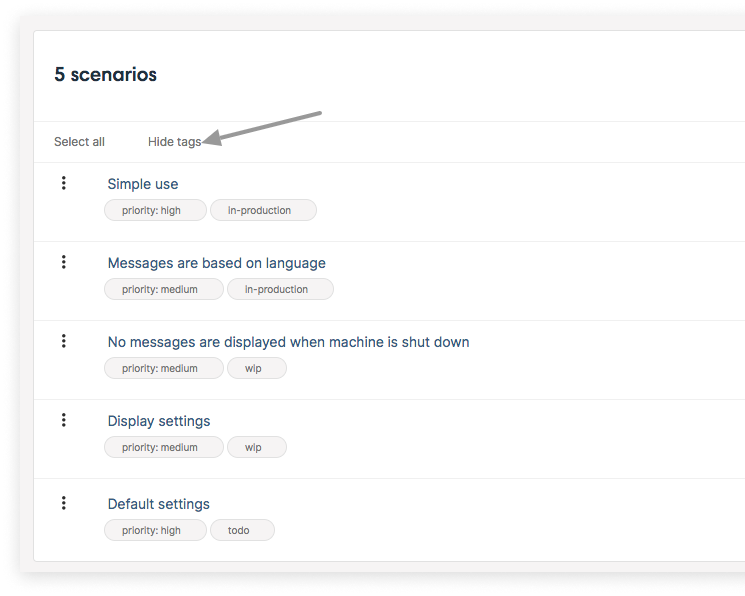Open three-dot menu beside Default settings

pyautogui.click(x=64, y=503)
